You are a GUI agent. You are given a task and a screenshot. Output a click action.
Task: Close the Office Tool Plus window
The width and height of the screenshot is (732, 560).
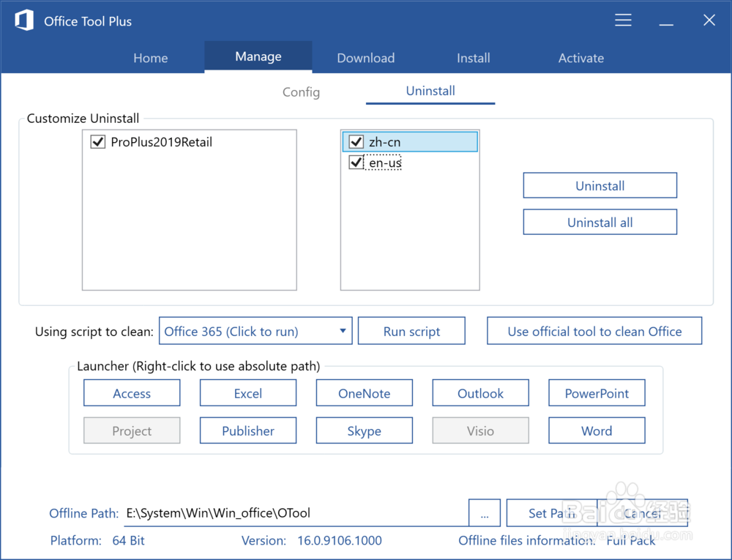[709, 20]
